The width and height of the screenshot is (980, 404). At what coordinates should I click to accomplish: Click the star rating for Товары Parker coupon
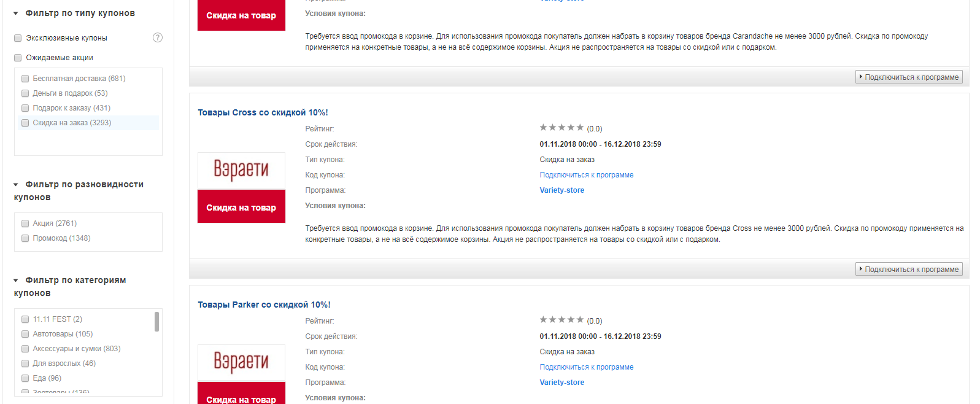561,320
